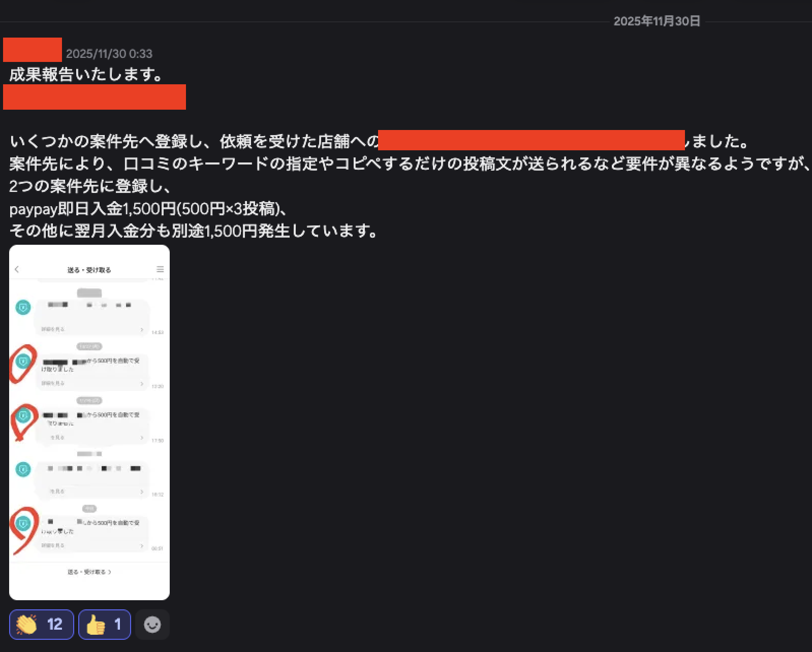Click the teal avatar beside the 16:12 message
Viewport: 812px width, 652px height.
pyautogui.click(x=23, y=469)
